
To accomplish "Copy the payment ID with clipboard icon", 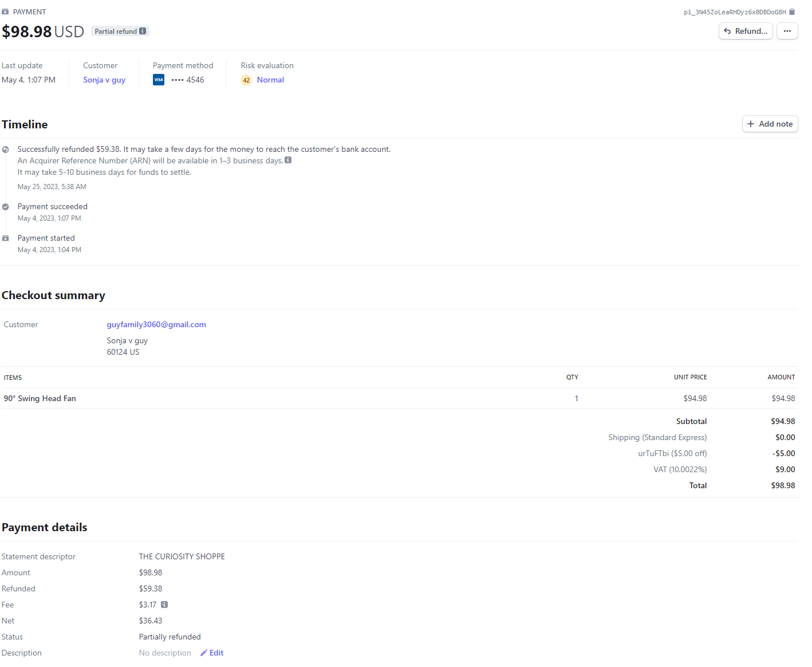I will click(x=792, y=12).
